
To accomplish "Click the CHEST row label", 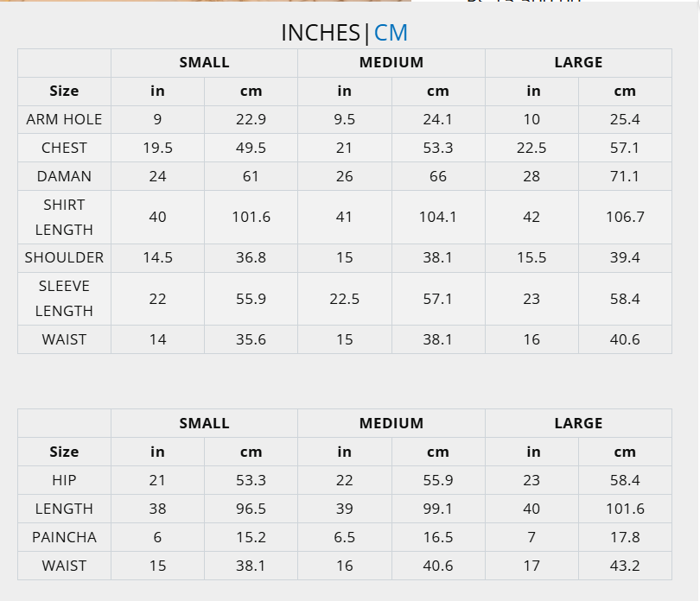I will [64, 148].
